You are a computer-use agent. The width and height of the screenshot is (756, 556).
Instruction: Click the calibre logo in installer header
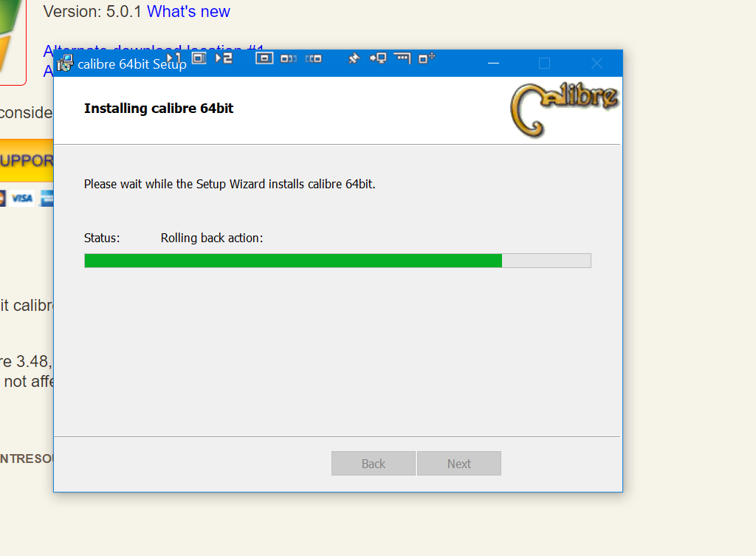(x=564, y=111)
